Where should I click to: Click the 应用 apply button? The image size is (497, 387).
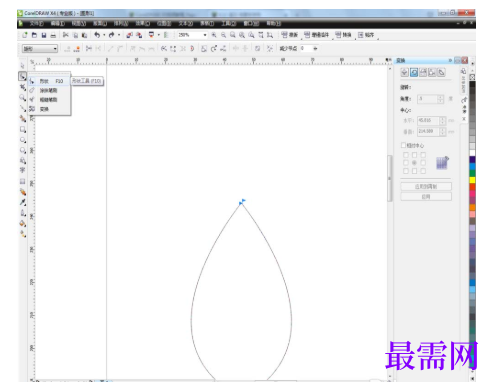(x=426, y=197)
